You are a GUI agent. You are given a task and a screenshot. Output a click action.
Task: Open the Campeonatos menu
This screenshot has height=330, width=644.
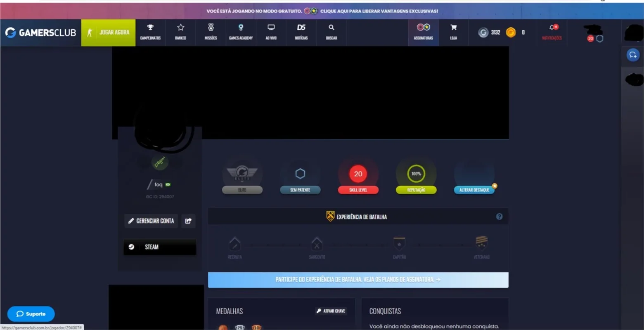(x=150, y=33)
